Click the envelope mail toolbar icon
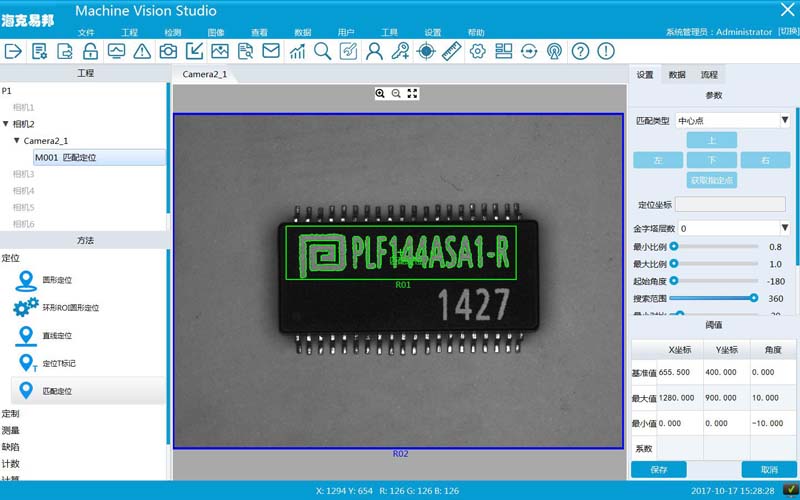This screenshot has height=500, width=800. (x=271, y=51)
